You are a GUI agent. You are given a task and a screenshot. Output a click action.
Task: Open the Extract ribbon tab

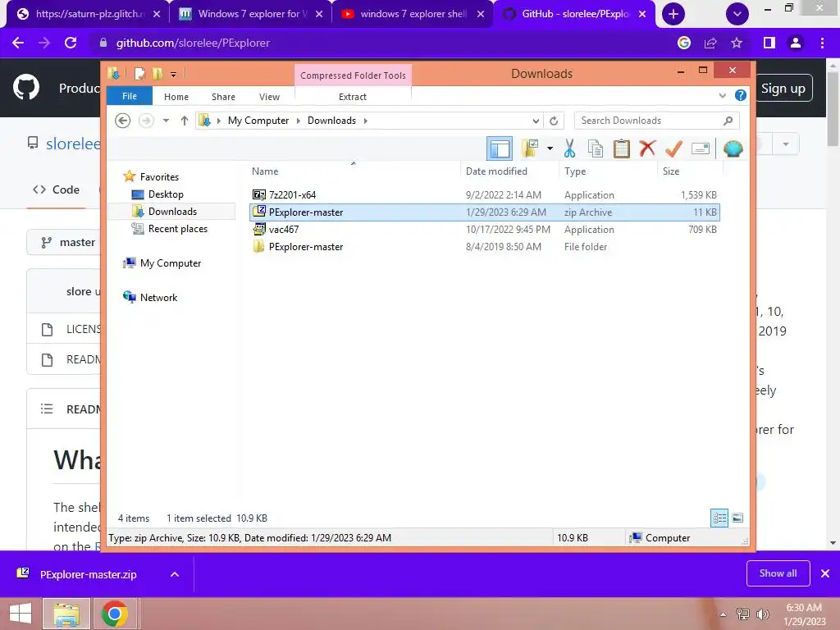(x=353, y=97)
